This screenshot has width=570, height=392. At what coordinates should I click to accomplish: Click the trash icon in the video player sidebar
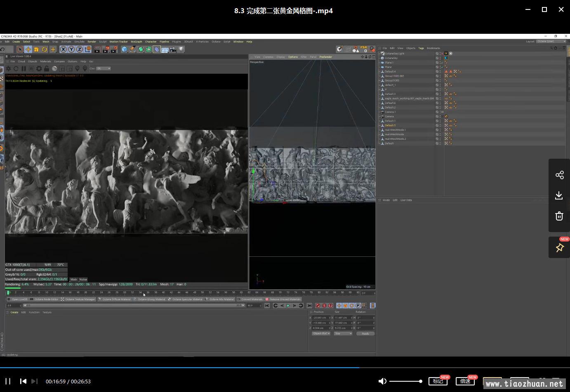[559, 216]
